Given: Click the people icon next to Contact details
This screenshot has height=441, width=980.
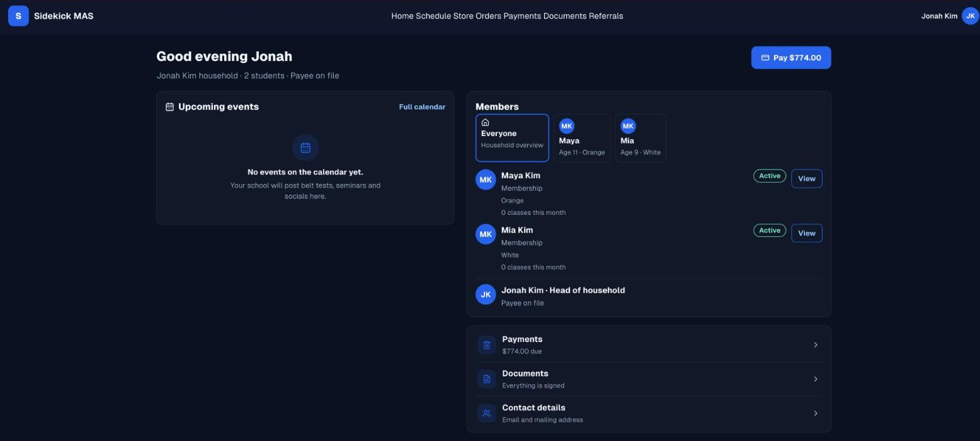Looking at the screenshot, I should click(x=486, y=413).
